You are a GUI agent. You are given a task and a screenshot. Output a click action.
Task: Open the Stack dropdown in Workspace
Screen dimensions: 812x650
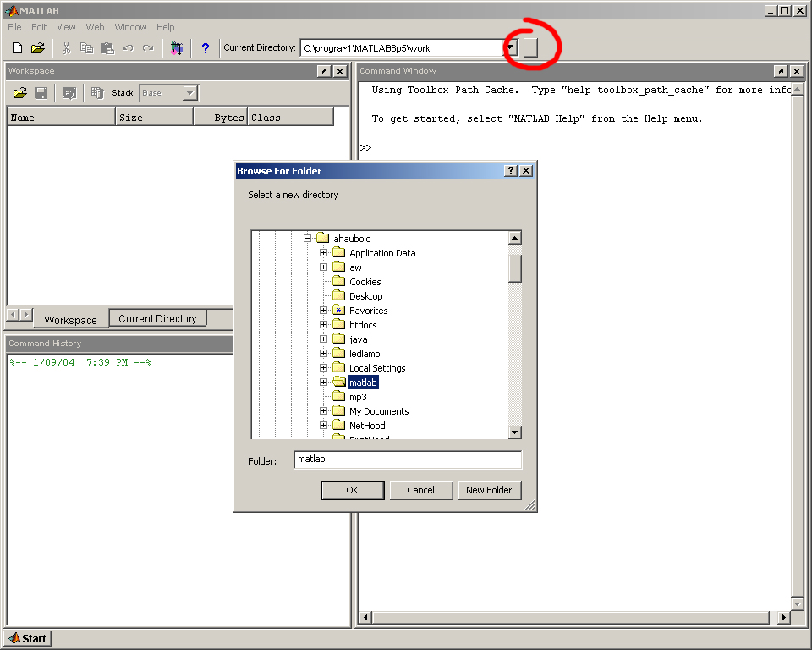coord(190,93)
